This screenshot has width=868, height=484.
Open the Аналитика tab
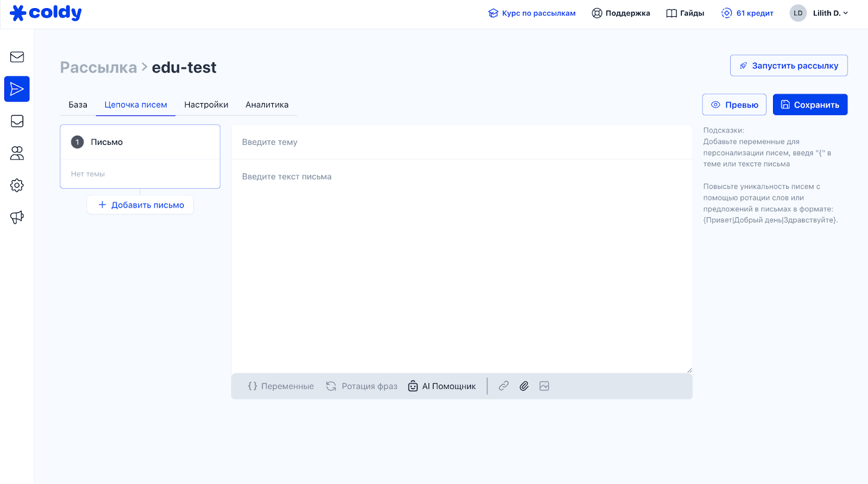click(267, 105)
